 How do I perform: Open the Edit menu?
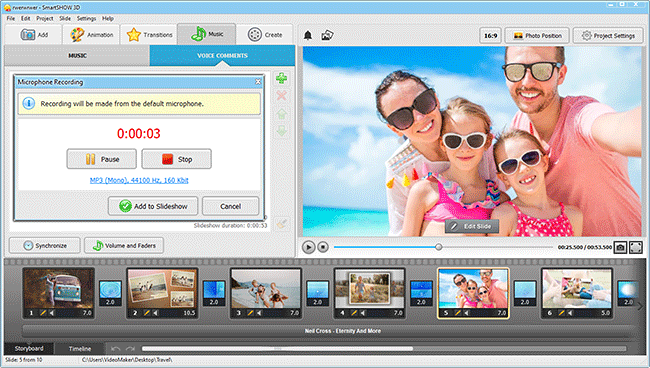pos(26,18)
